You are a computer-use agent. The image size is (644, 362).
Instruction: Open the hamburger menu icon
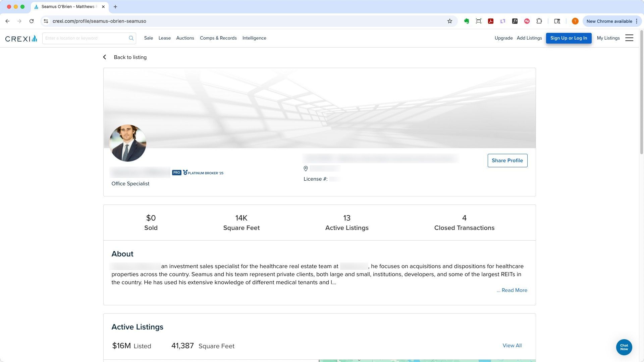(x=629, y=38)
